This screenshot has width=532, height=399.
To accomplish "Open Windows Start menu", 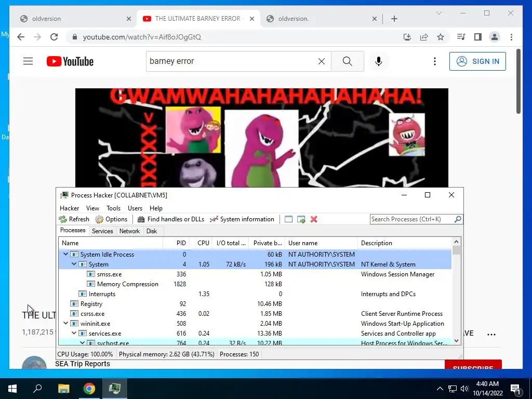I will coord(12,389).
